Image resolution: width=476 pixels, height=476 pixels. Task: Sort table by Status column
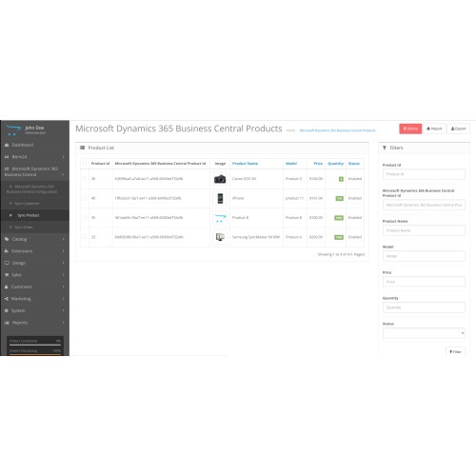coord(354,164)
